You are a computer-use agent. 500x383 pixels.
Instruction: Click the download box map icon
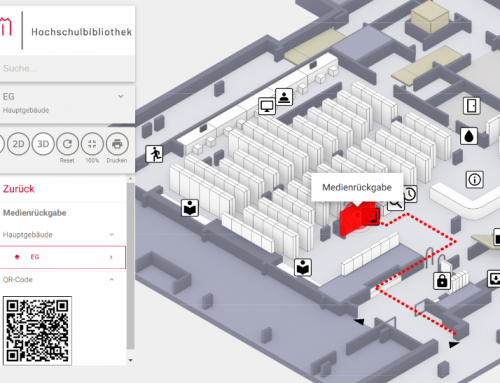click(494, 279)
